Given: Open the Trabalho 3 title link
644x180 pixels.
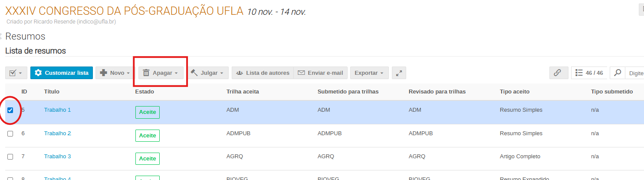Looking at the screenshot, I should [58, 156].
